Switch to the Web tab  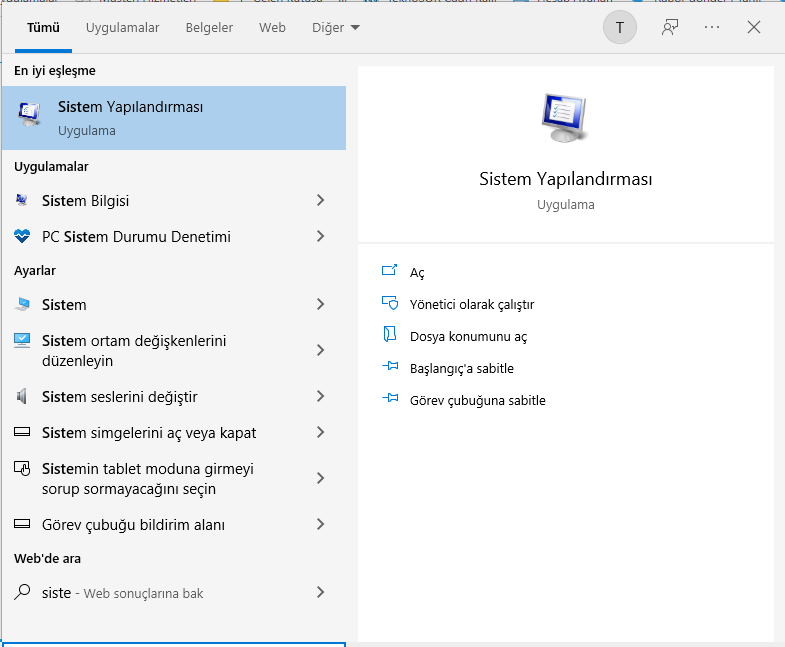(272, 28)
